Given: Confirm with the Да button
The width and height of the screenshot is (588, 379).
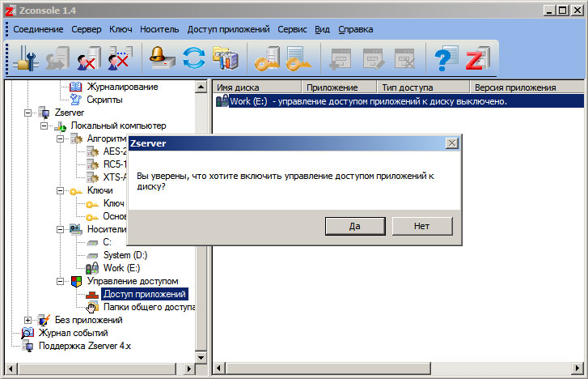Looking at the screenshot, I should 355,226.
